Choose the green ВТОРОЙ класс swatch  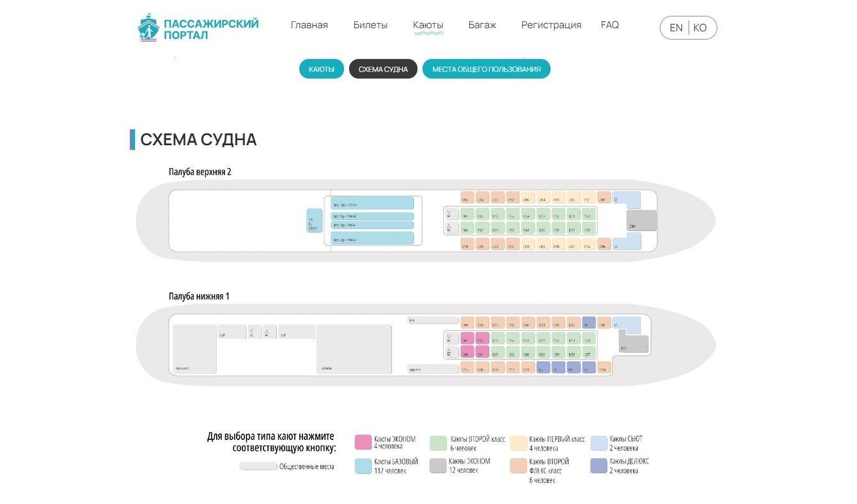438,443
